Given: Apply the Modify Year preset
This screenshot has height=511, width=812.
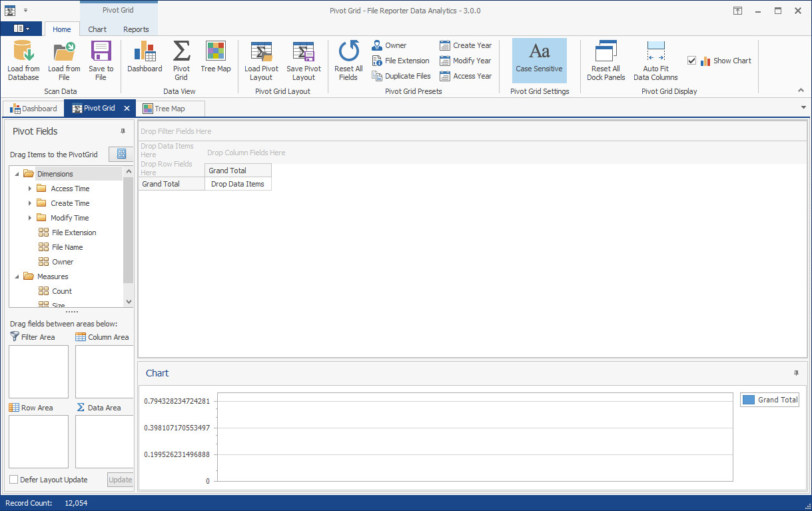Looking at the screenshot, I should tap(466, 61).
